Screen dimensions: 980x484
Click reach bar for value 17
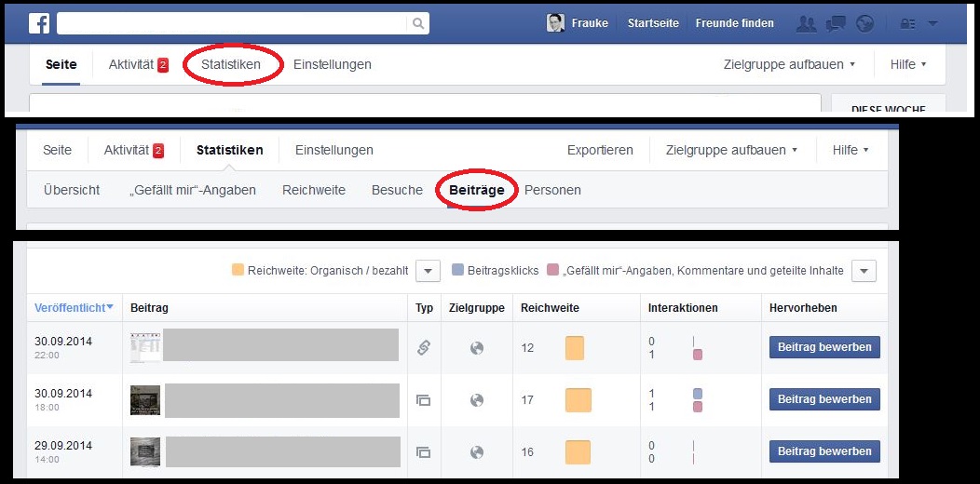coord(578,400)
